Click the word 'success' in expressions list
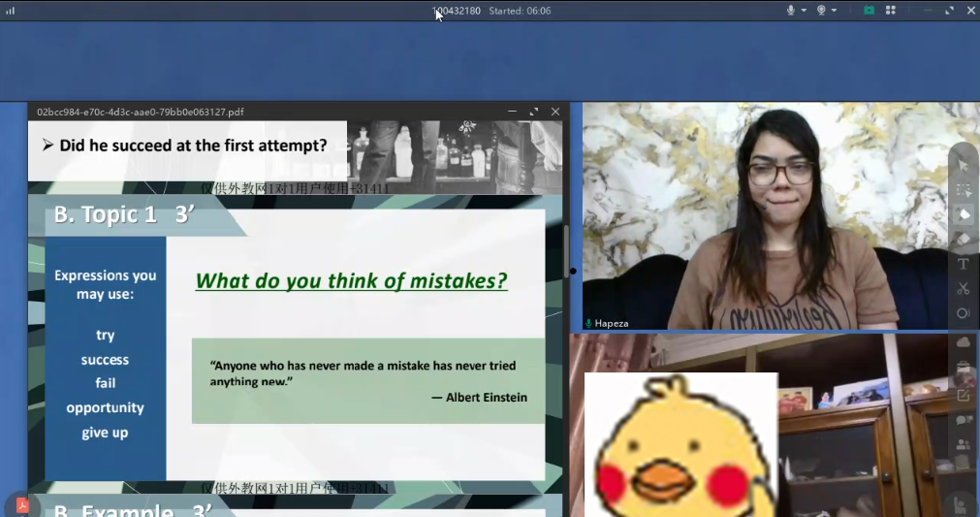980x517 pixels. (105, 360)
